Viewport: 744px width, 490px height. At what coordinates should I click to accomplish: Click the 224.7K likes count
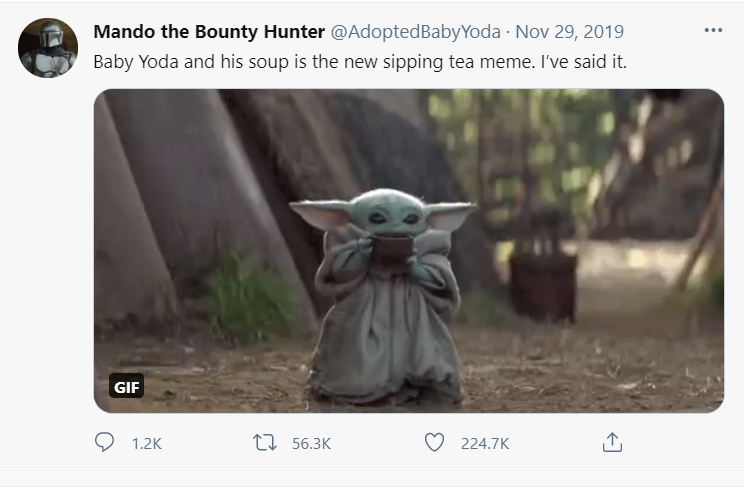(x=484, y=444)
